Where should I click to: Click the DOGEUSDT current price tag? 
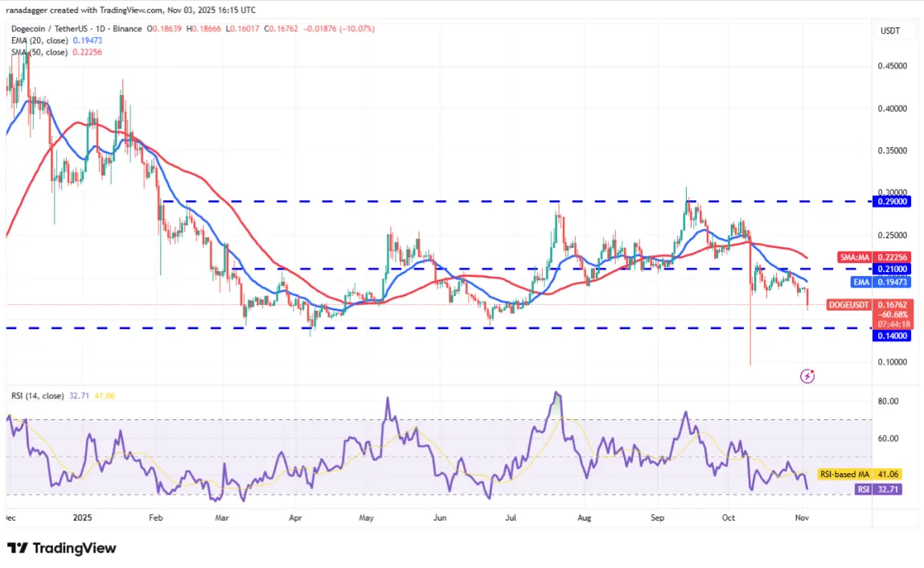pos(870,314)
